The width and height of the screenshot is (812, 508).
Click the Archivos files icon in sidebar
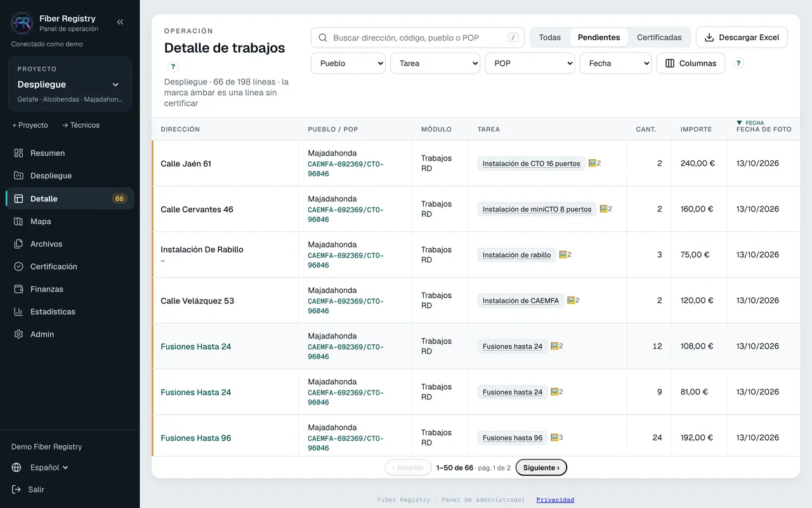18,244
